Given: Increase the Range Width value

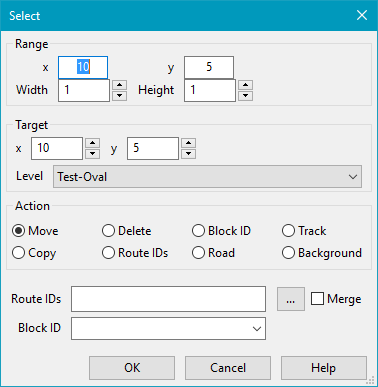Looking at the screenshot, I should [119, 85].
